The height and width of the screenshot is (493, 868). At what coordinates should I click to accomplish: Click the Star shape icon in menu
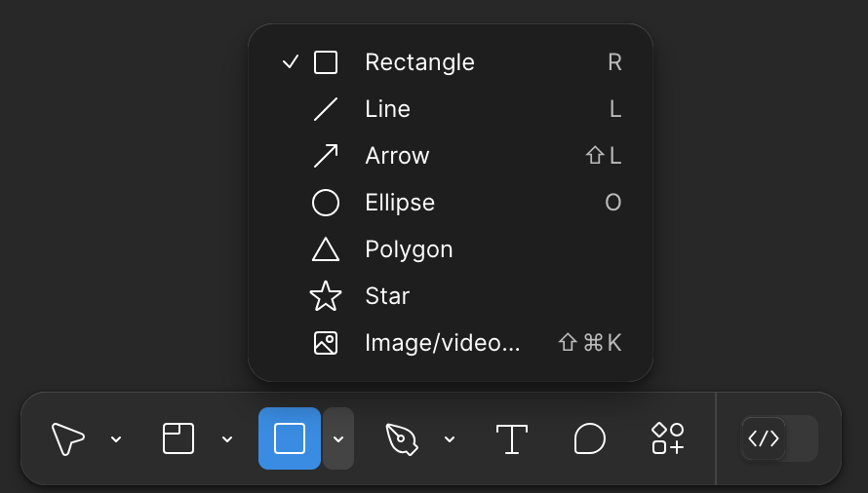[325, 296]
